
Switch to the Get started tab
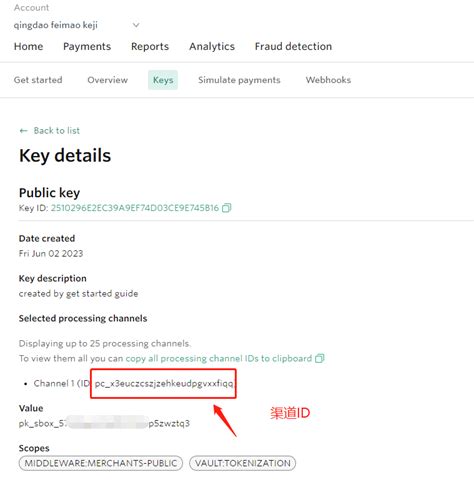coord(38,80)
